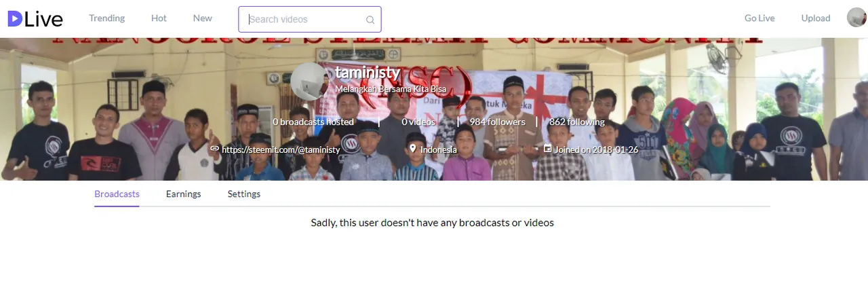View the 862 following list

(x=577, y=122)
